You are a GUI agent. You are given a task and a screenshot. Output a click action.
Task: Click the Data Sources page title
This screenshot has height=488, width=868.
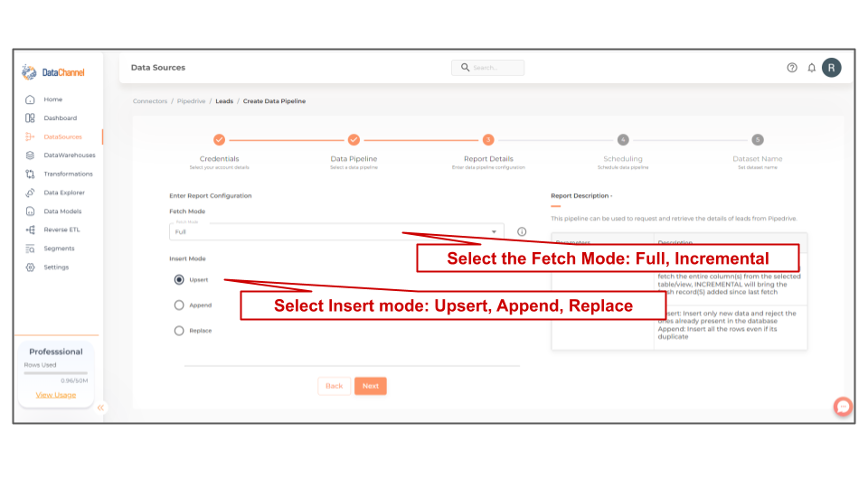tap(157, 68)
